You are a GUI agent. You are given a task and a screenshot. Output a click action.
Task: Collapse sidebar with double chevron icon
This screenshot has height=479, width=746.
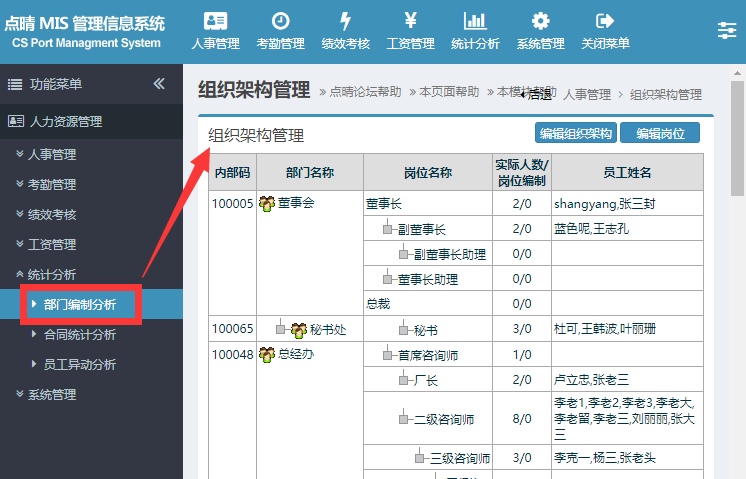click(x=159, y=84)
